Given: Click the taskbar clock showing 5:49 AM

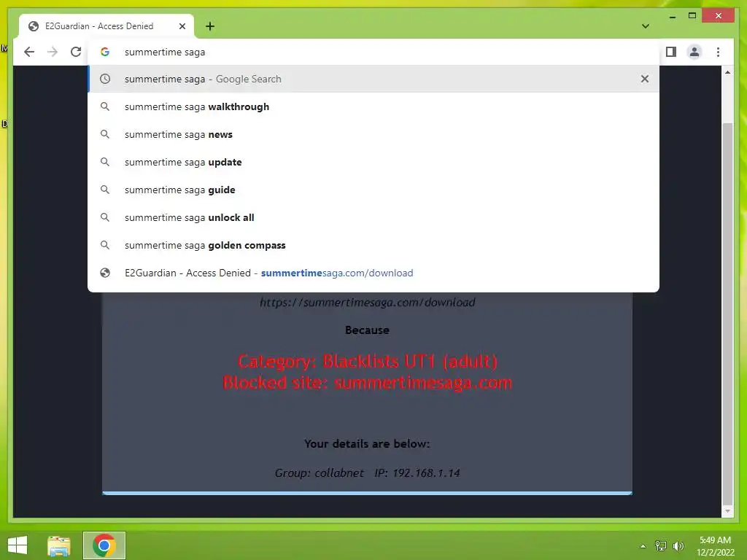Looking at the screenshot, I should point(715,546).
